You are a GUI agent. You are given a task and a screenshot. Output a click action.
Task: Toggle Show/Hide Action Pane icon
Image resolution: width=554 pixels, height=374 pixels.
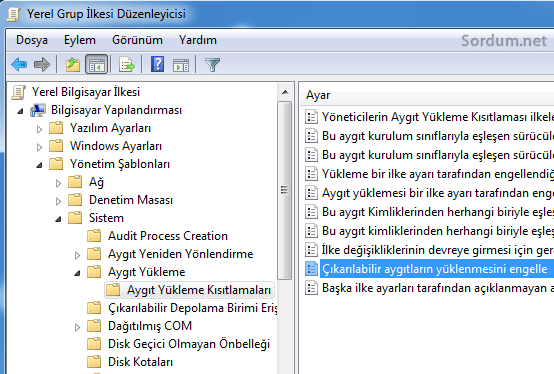[181, 65]
